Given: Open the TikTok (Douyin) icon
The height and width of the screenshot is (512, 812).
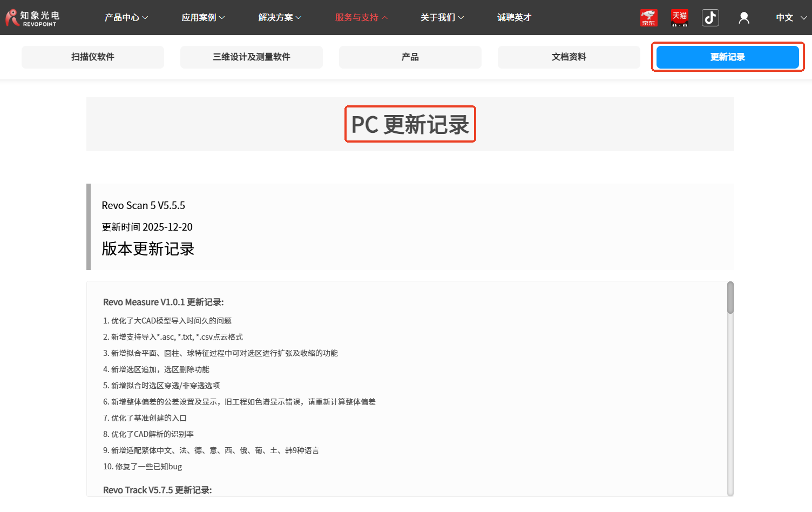Looking at the screenshot, I should pos(710,18).
